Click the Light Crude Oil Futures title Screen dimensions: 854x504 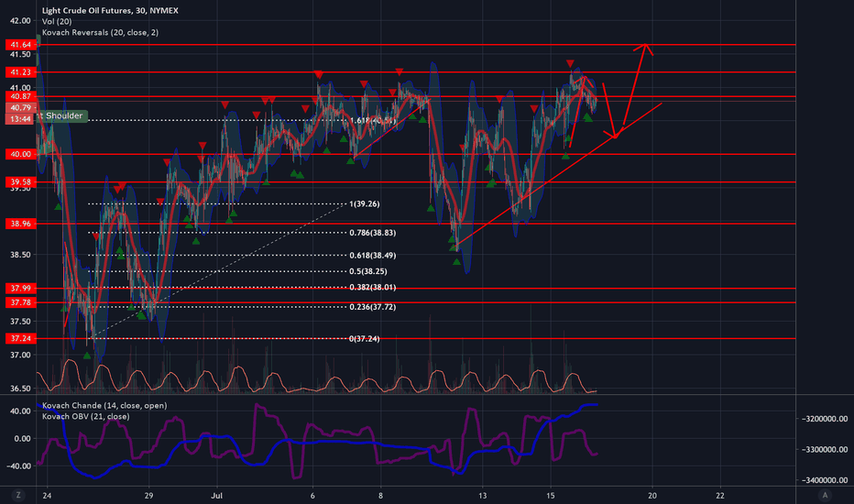(110, 10)
